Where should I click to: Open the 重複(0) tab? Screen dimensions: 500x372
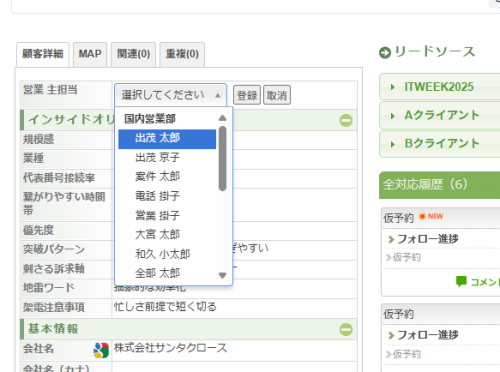click(182, 54)
